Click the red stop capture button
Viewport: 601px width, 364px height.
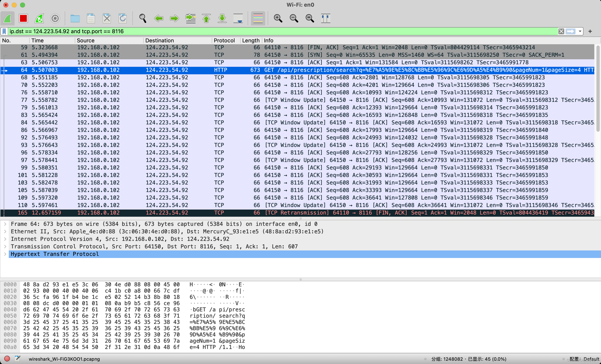(23, 18)
